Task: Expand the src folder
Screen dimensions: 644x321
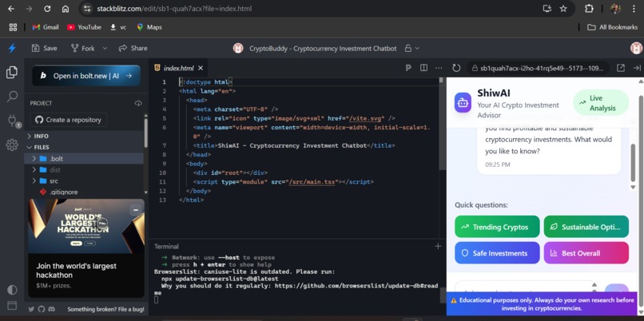Action: (x=84, y=180)
